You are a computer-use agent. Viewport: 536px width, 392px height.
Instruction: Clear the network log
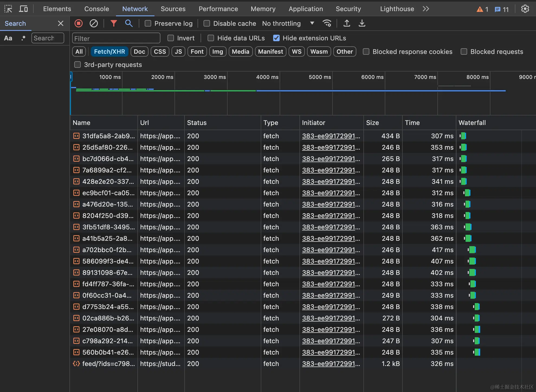pos(94,23)
